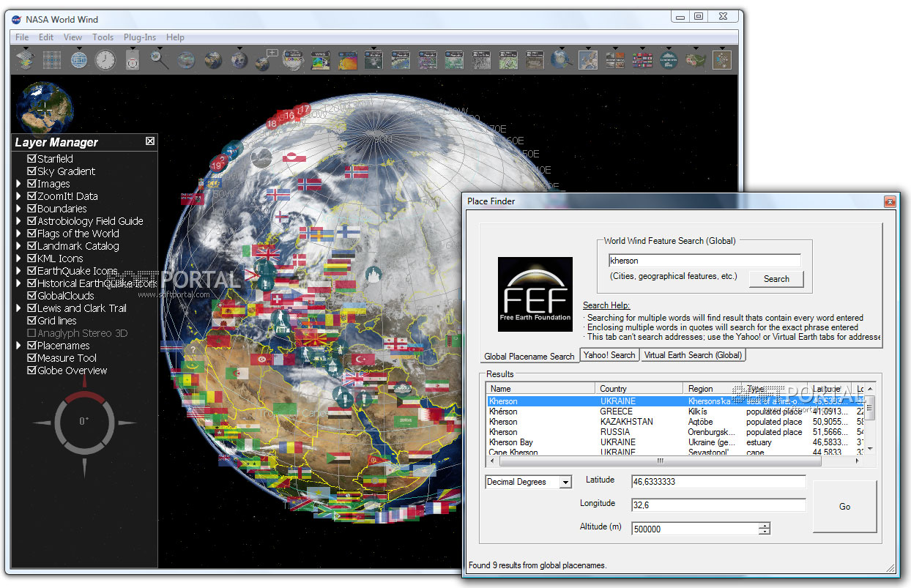Image resolution: width=911 pixels, height=588 pixels.
Task: Expand the Astrobiology Field Guide node
Action: point(19,221)
